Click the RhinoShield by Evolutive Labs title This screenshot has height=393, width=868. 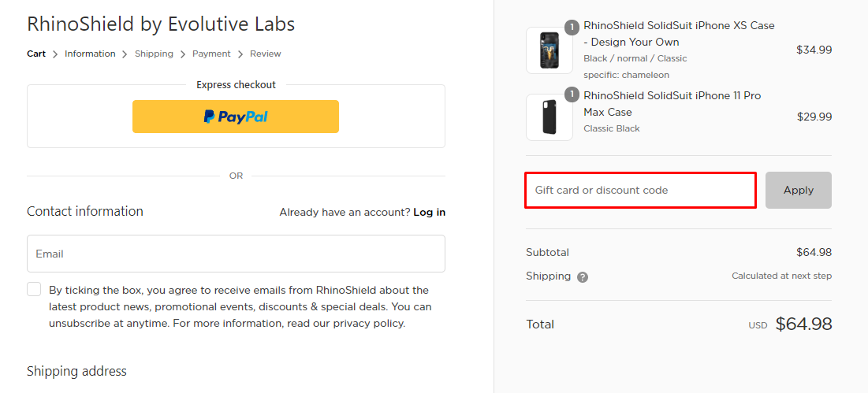point(161,24)
